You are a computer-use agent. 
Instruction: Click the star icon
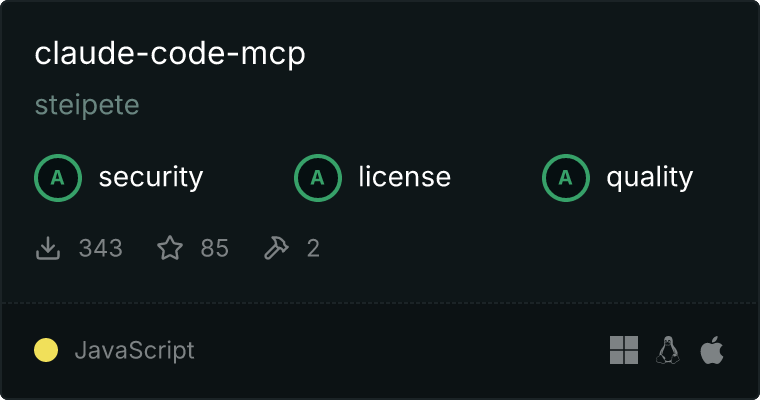170,248
